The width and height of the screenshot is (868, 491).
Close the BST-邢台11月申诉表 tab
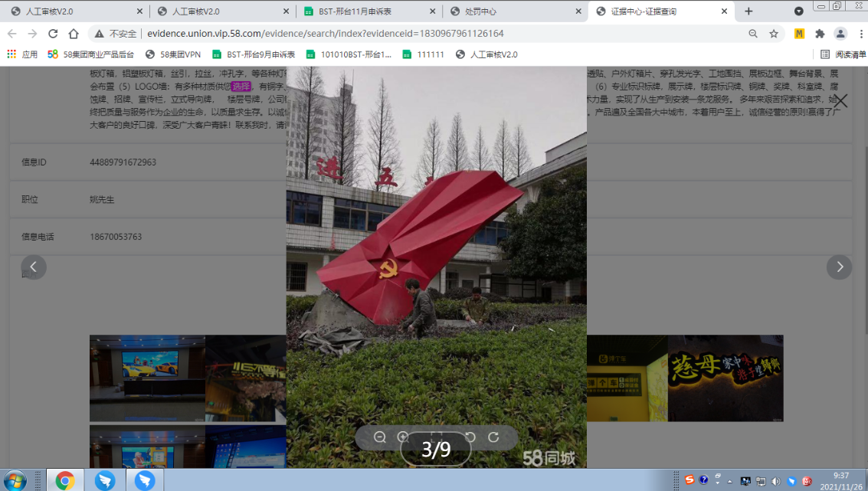click(x=432, y=11)
